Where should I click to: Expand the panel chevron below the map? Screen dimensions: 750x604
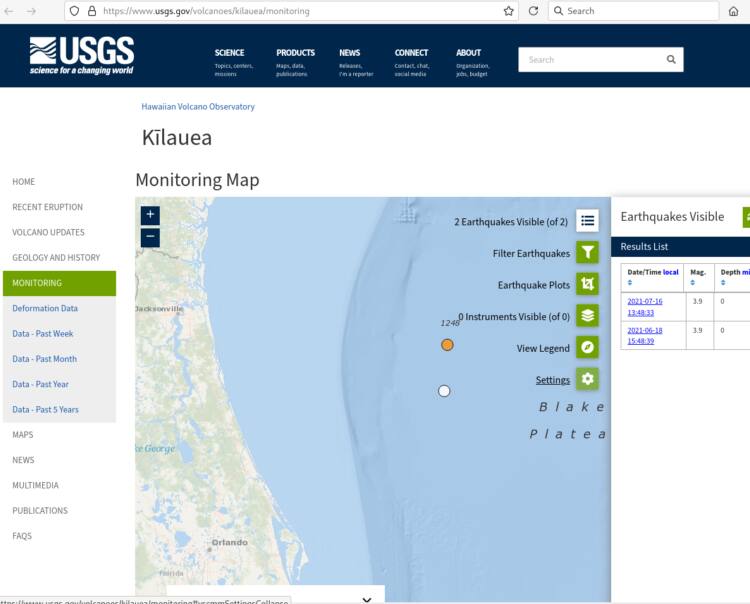pyautogui.click(x=367, y=600)
